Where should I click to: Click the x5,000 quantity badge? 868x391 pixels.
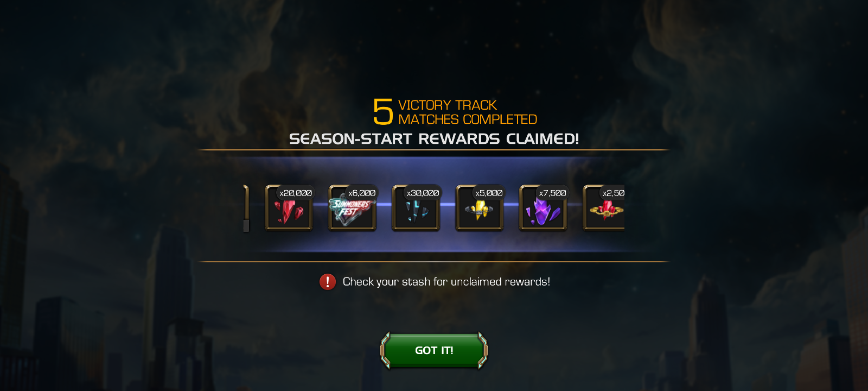[489, 193]
